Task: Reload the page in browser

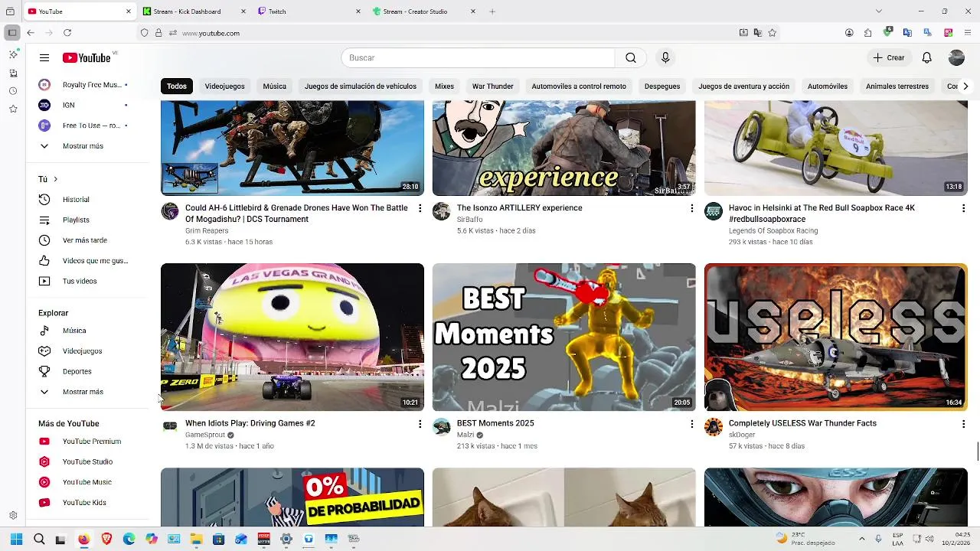Action: point(67,33)
